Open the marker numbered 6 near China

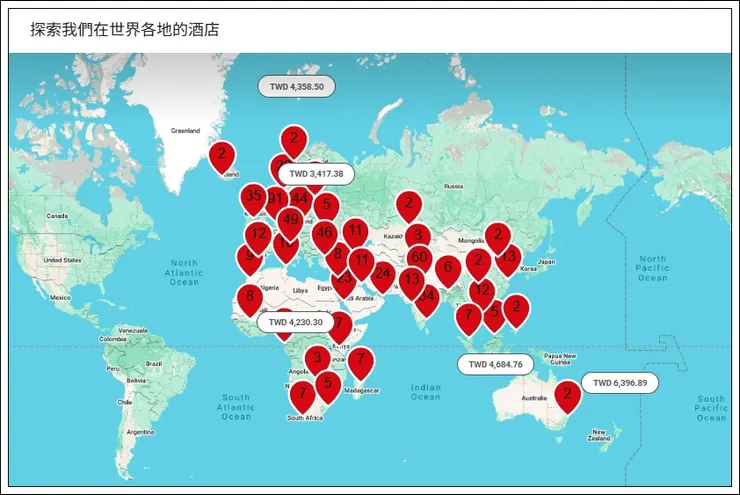(448, 270)
